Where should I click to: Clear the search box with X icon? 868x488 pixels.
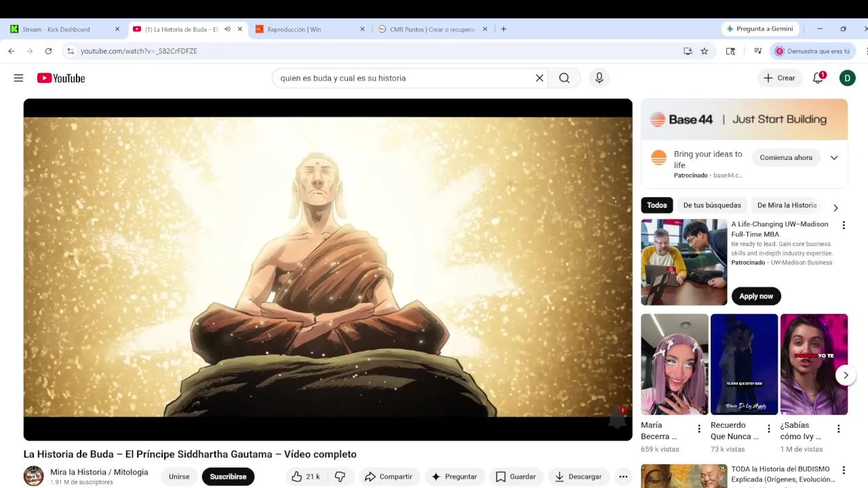click(540, 78)
